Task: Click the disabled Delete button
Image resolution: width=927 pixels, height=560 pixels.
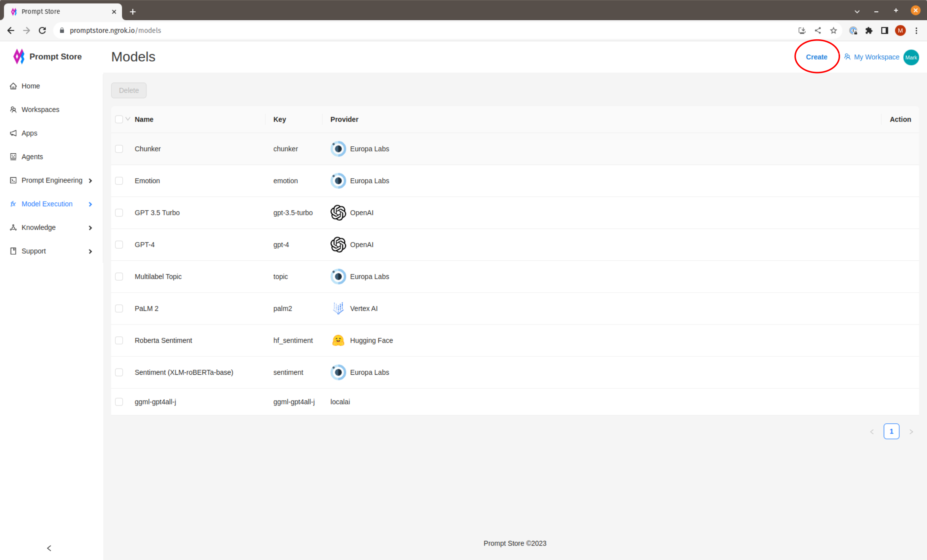Action: coord(129,90)
